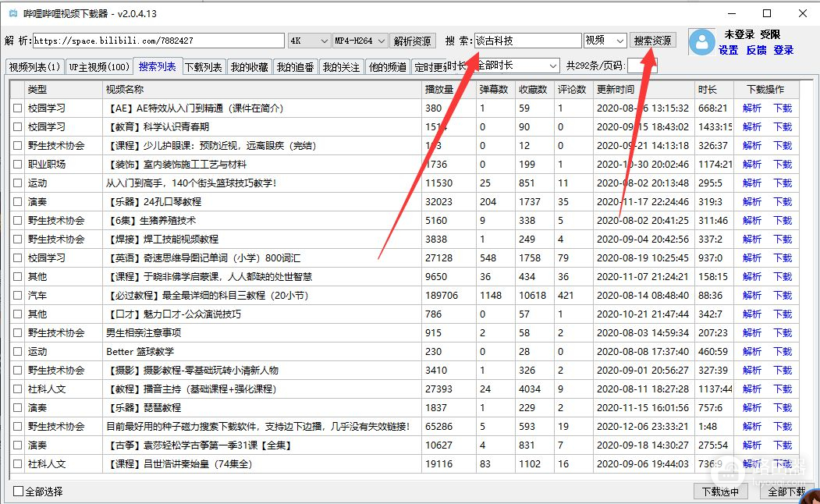Viewport: 820px width, 504px height.
Task: Click the 下载选中 button
Action: pos(721,492)
